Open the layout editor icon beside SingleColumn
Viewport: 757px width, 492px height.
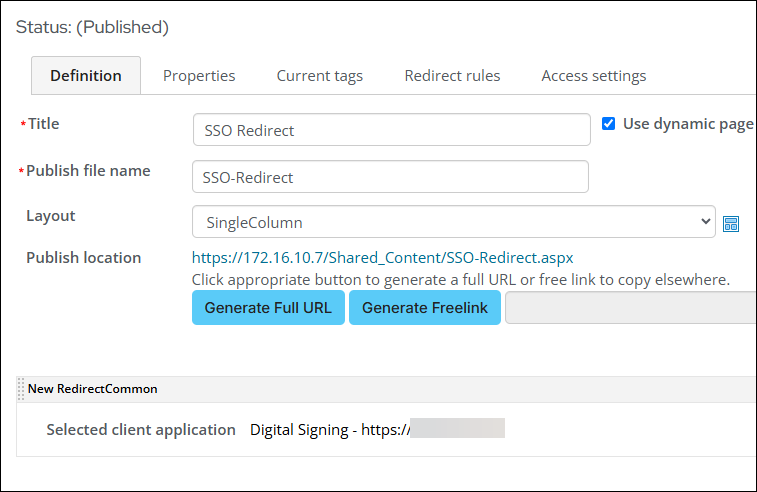click(730, 224)
